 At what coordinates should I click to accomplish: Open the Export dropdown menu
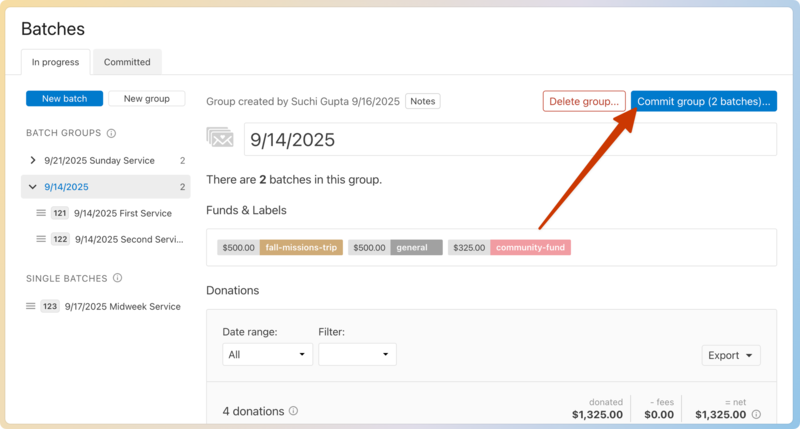tap(731, 355)
